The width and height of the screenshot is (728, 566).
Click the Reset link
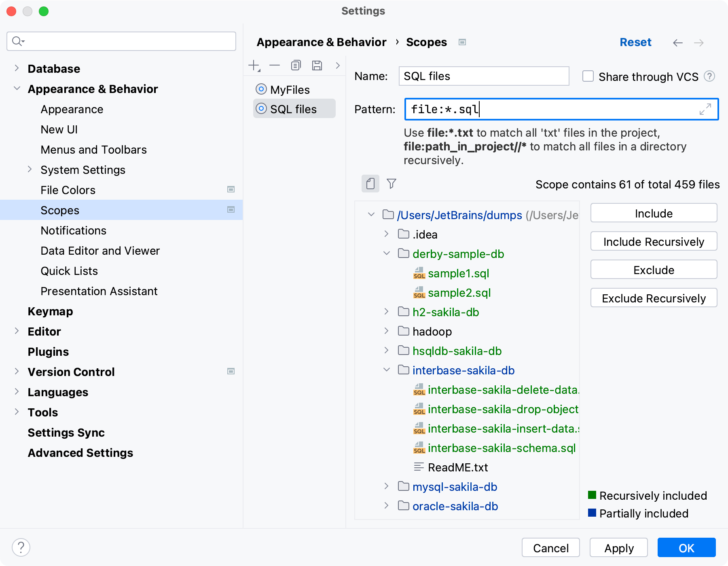coord(635,42)
